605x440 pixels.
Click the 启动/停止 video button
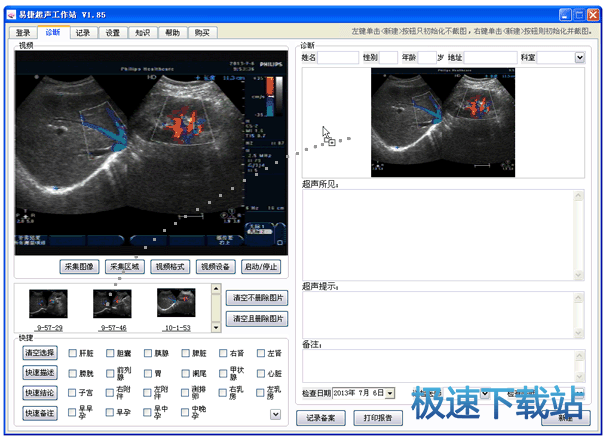[261, 267]
